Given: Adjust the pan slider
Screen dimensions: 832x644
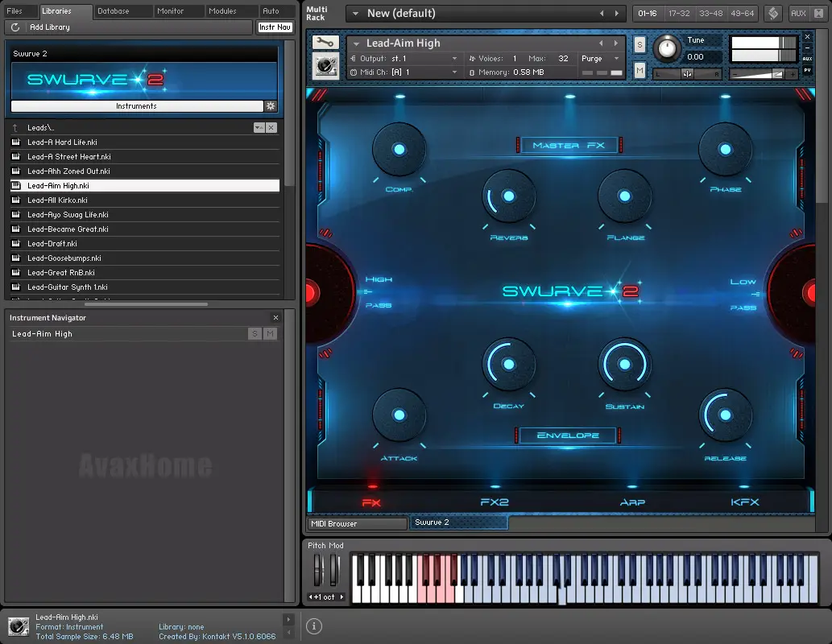Looking at the screenshot, I should [686, 74].
